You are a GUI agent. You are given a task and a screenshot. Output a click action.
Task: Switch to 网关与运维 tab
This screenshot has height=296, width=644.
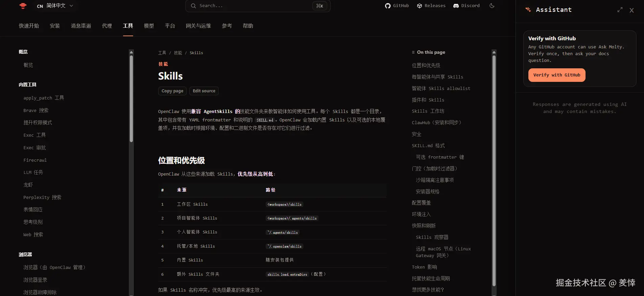[198, 26]
